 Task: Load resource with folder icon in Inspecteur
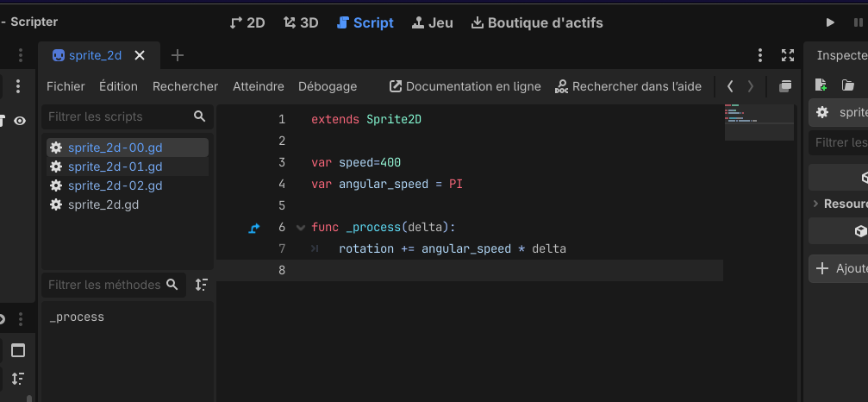click(847, 85)
